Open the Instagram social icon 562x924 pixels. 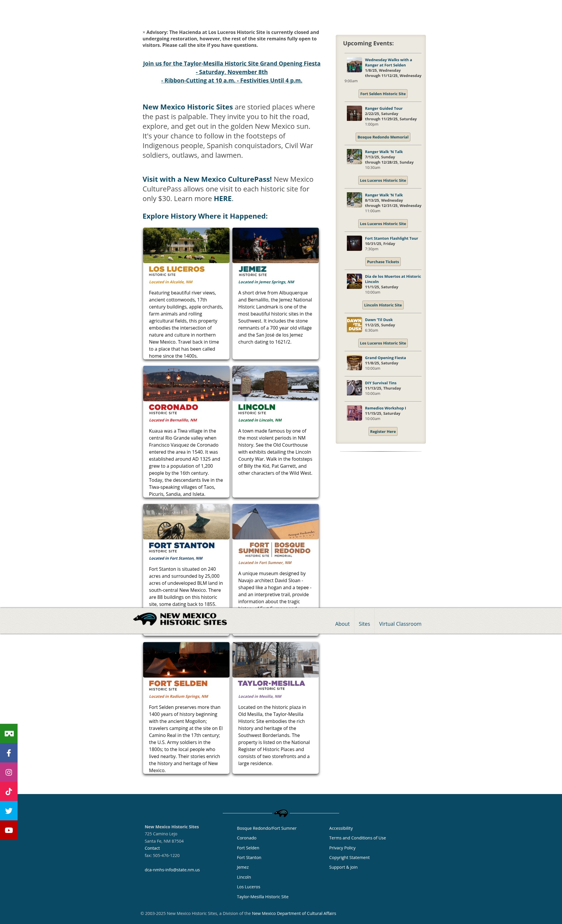pyautogui.click(x=8, y=772)
